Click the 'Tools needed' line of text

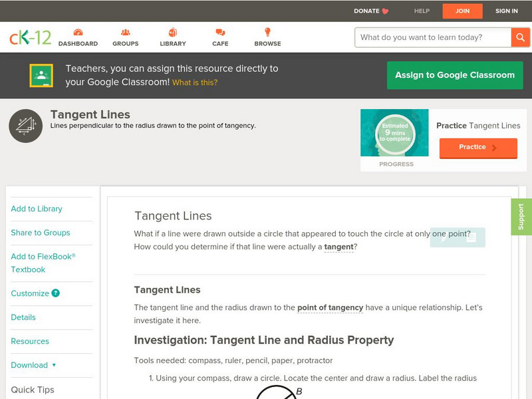pyautogui.click(x=233, y=360)
